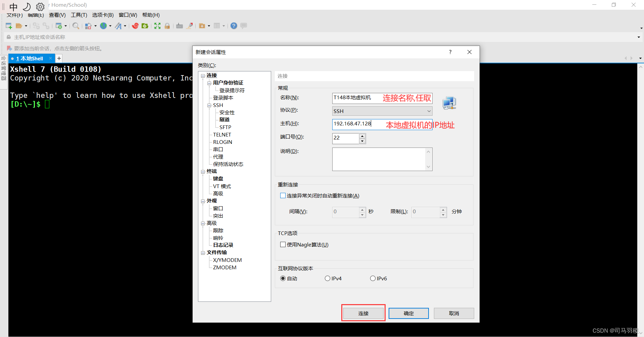Select the IPv6 radio button
644x337 pixels.
click(x=373, y=278)
